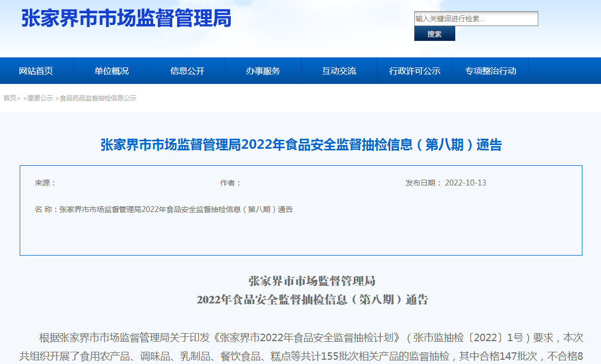The height and width of the screenshot is (364, 601).
Task: Click the body paragraph starting with 根据张家界市
Action: (301, 347)
